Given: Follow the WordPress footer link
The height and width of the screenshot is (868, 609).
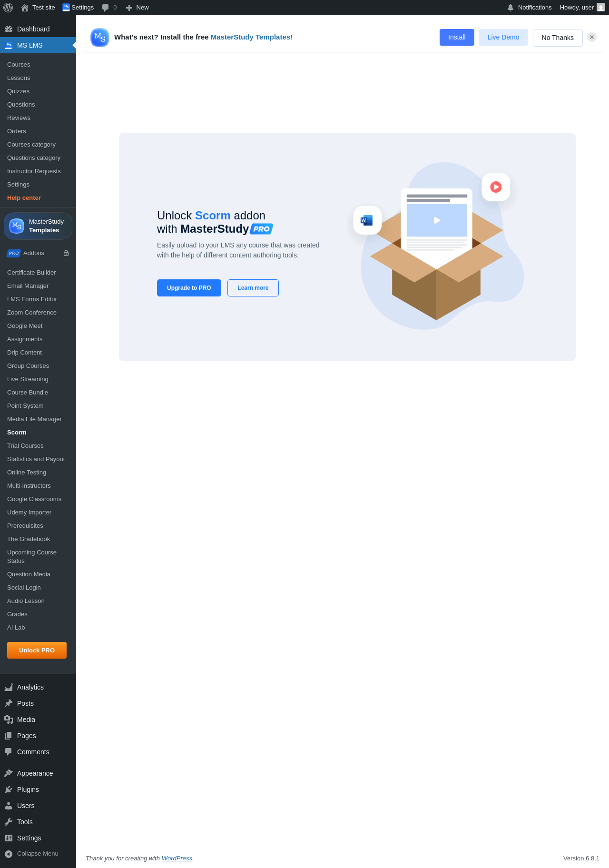Looking at the screenshot, I should (177, 858).
